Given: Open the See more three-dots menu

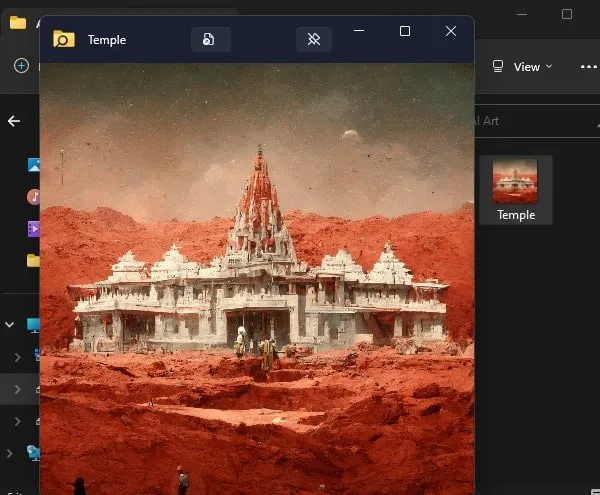Looking at the screenshot, I should [x=588, y=67].
